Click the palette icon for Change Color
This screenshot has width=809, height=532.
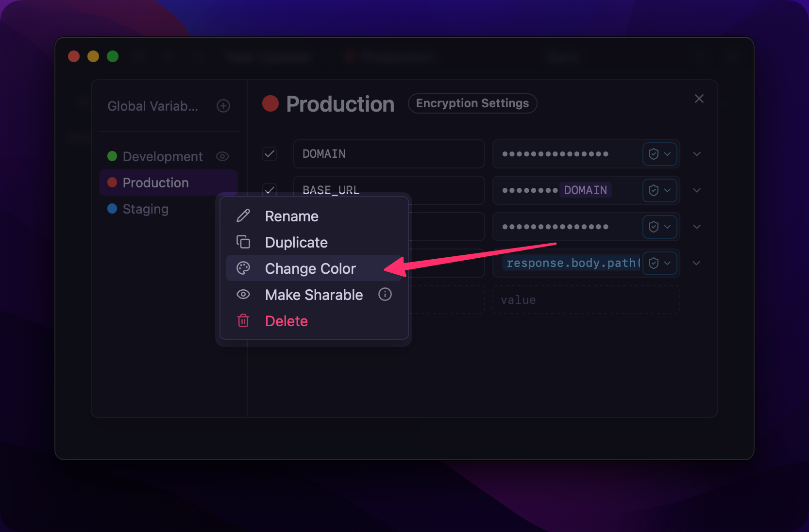tap(243, 268)
